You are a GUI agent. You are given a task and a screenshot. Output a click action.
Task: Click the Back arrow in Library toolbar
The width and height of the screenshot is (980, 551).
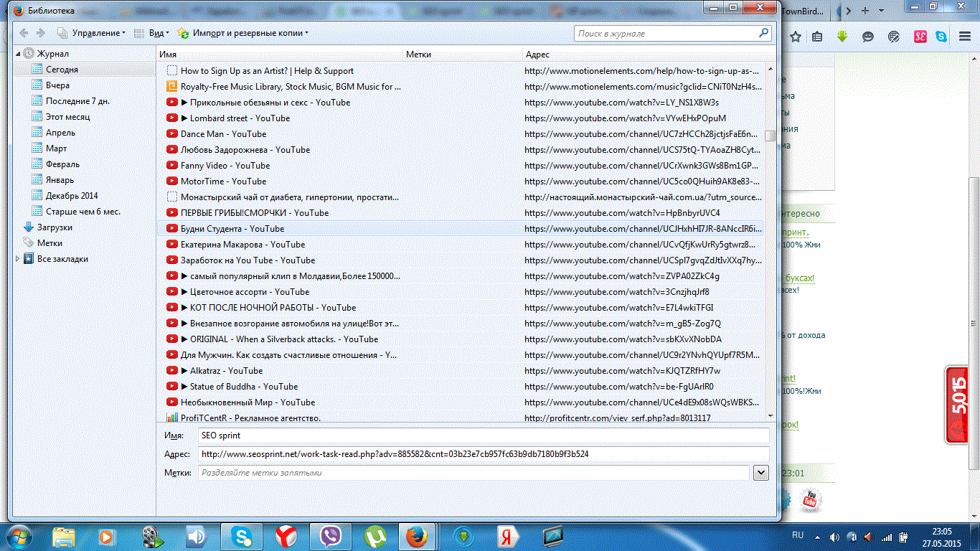click(x=24, y=33)
